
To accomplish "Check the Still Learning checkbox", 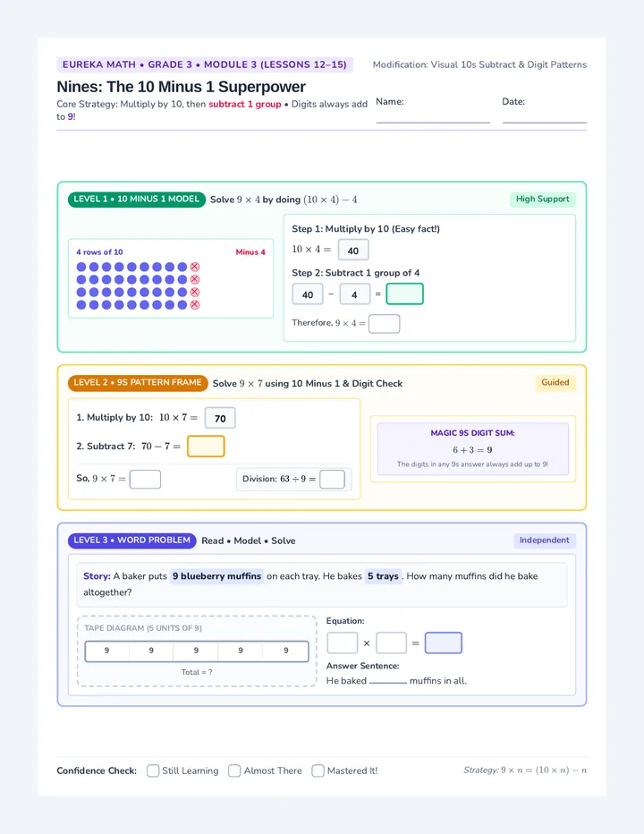I will (x=153, y=770).
